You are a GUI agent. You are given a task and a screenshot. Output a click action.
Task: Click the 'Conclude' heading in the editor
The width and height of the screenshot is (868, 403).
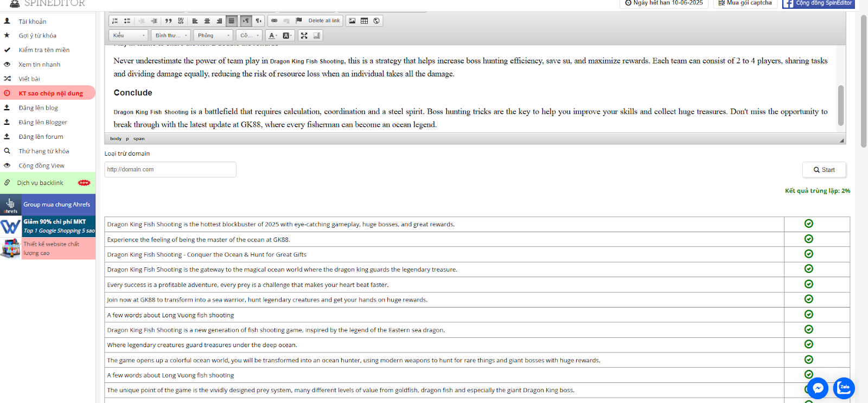(133, 93)
